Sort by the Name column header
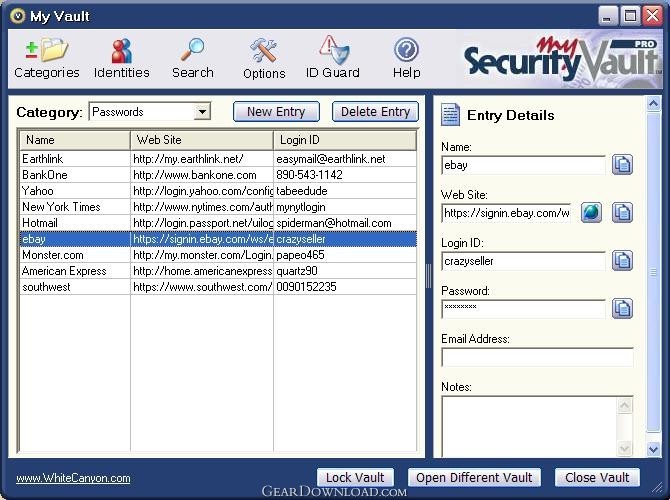 click(75, 140)
